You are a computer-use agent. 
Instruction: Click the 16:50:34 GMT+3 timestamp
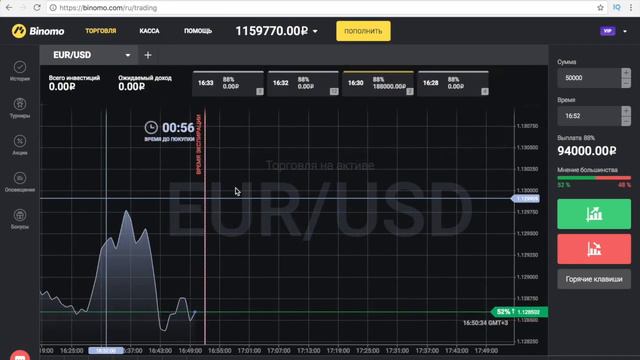[x=485, y=323]
